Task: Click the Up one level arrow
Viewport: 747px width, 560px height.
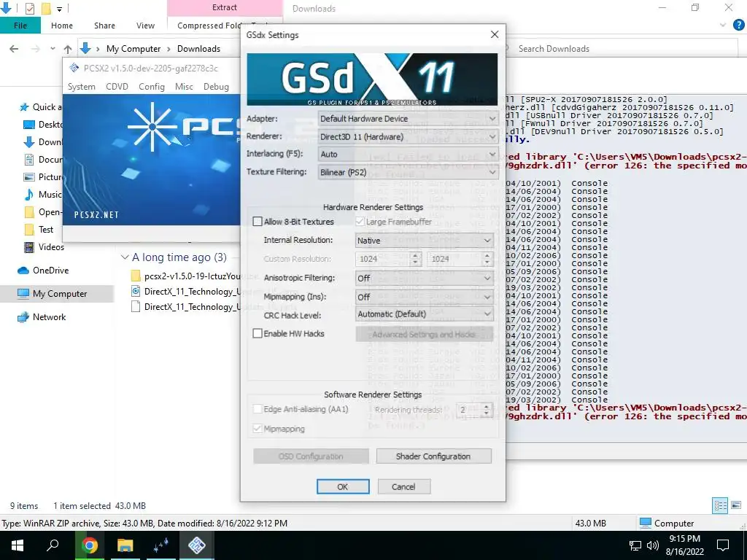Action: 68,49
